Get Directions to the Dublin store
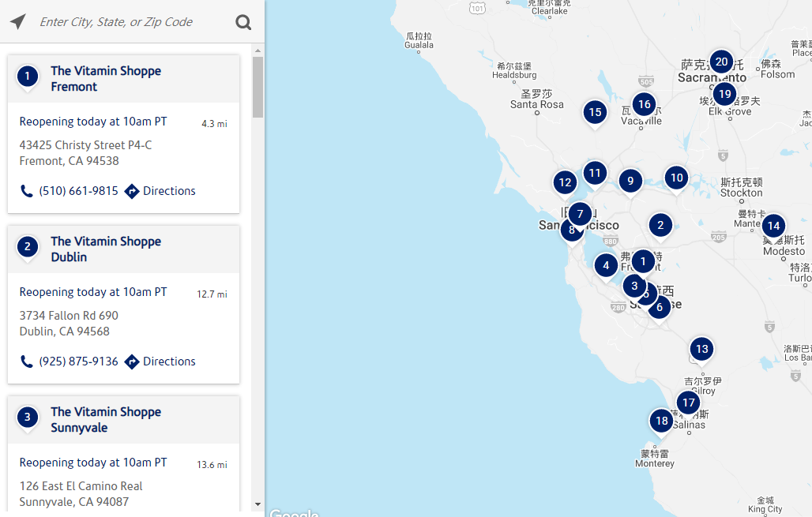The image size is (812, 517). 160,362
